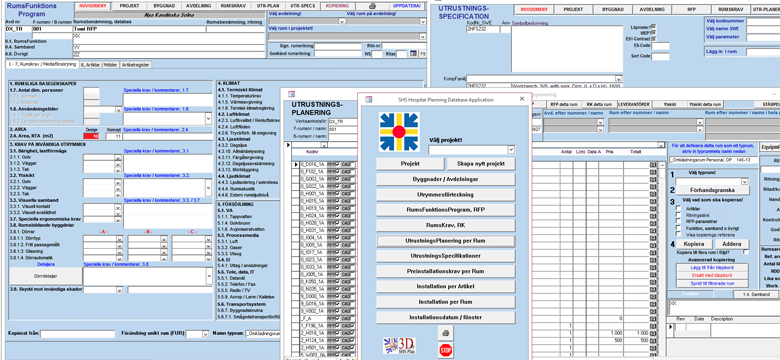The height and width of the screenshot is (360, 780).
Task: Toggle Kopiera till flera rum i följd checkbox
Action: coord(746,252)
